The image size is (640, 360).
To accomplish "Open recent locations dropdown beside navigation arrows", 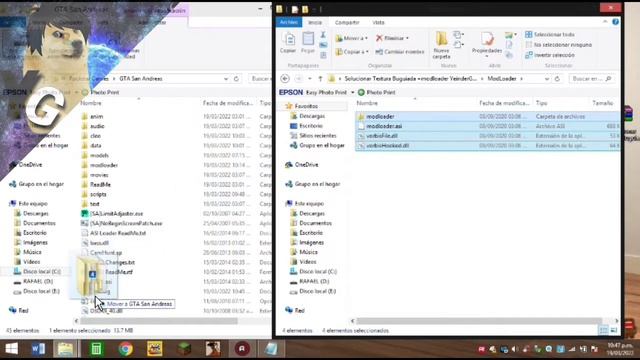I will 310,78.
